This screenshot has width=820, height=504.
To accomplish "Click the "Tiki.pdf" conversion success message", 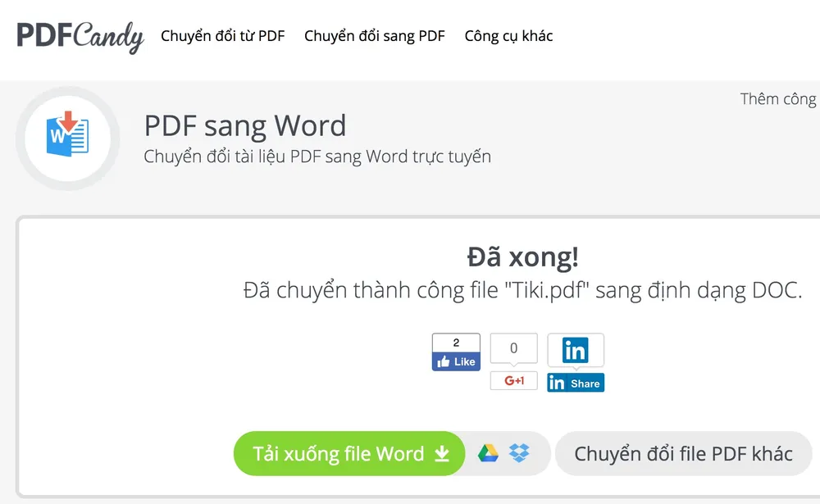I will pos(522,290).
